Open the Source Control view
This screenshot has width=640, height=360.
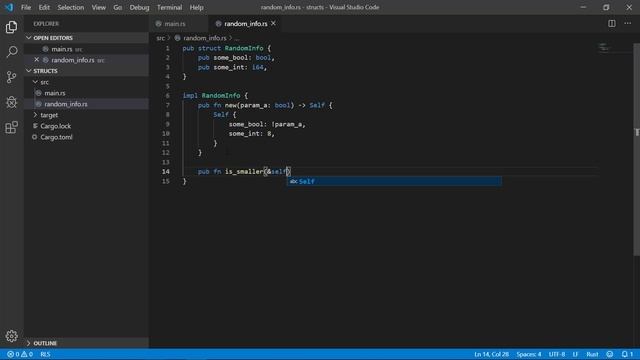(x=11, y=77)
